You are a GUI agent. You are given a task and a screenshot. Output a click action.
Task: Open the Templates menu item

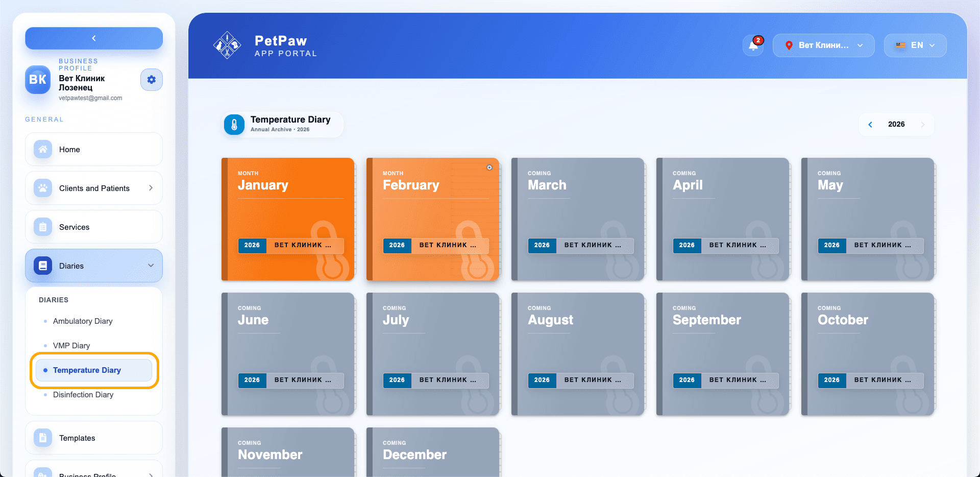(x=94, y=438)
